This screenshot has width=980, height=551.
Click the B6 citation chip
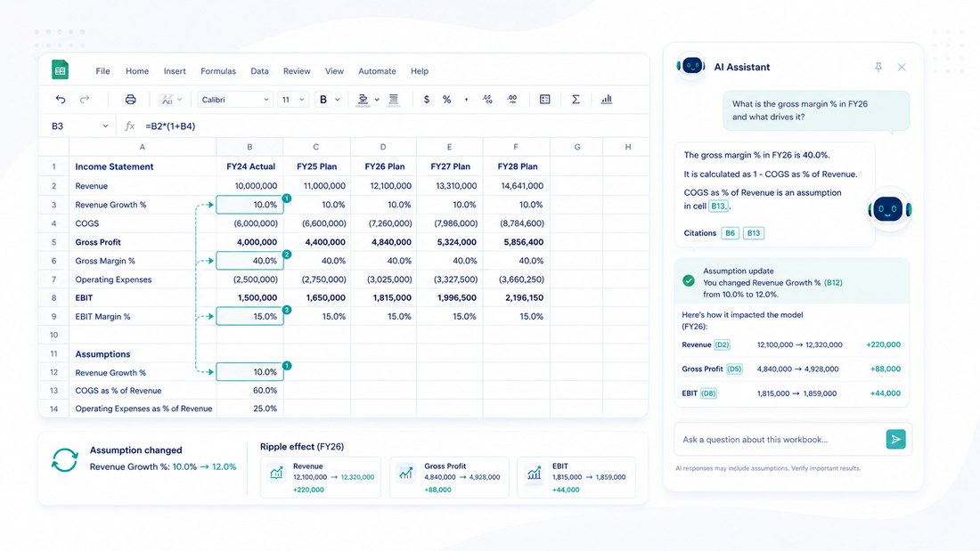click(730, 233)
